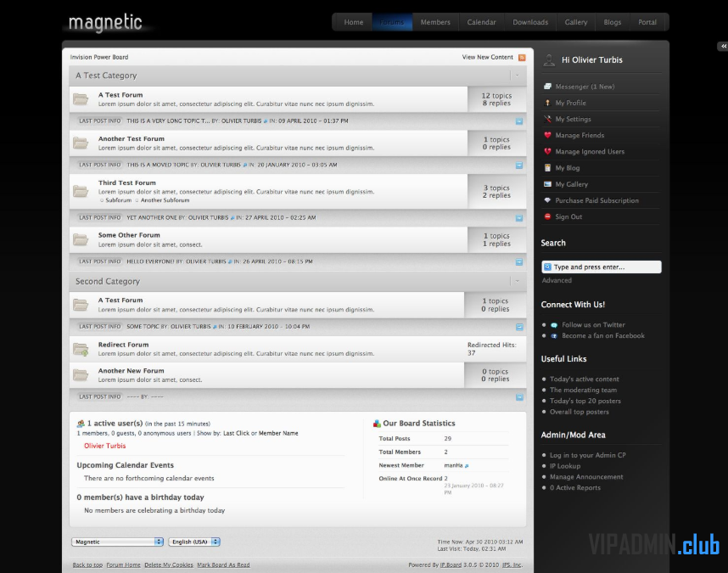This screenshot has height=573, width=728.
Task: Open the Subforum link under Third Test Forum
Action: pyautogui.click(x=119, y=200)
